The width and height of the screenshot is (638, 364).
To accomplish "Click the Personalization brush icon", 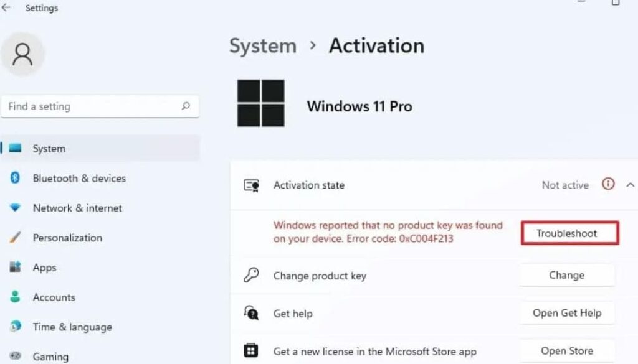I will point(14,238).
